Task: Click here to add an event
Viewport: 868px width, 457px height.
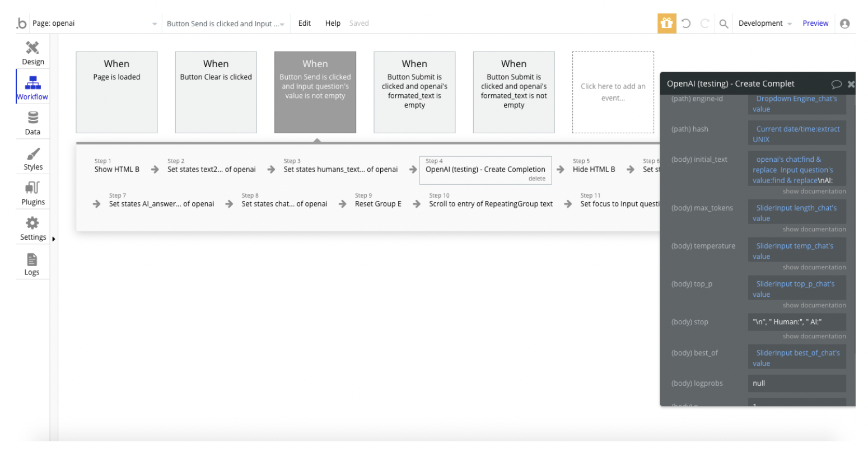Action: coord(613,92)
